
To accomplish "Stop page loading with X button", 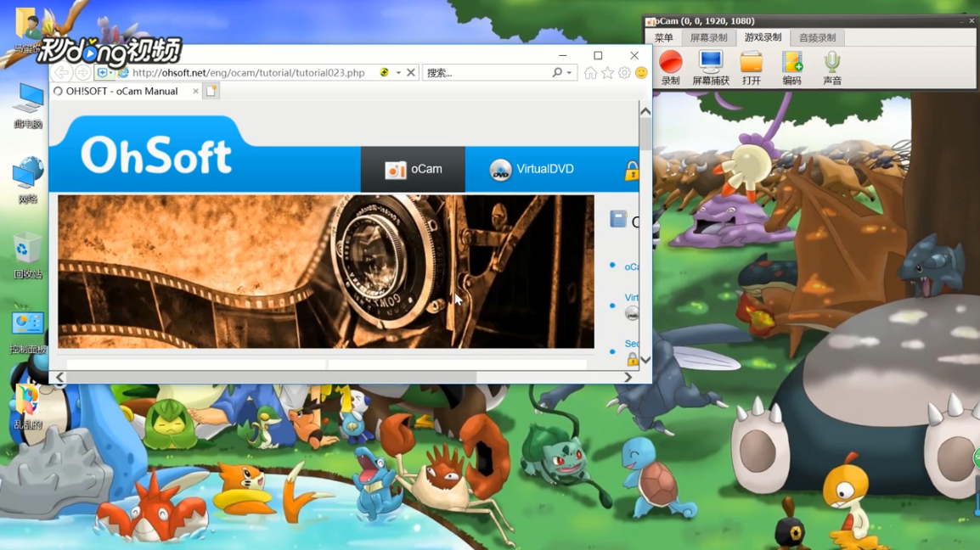I will click(x=411, y=72).
